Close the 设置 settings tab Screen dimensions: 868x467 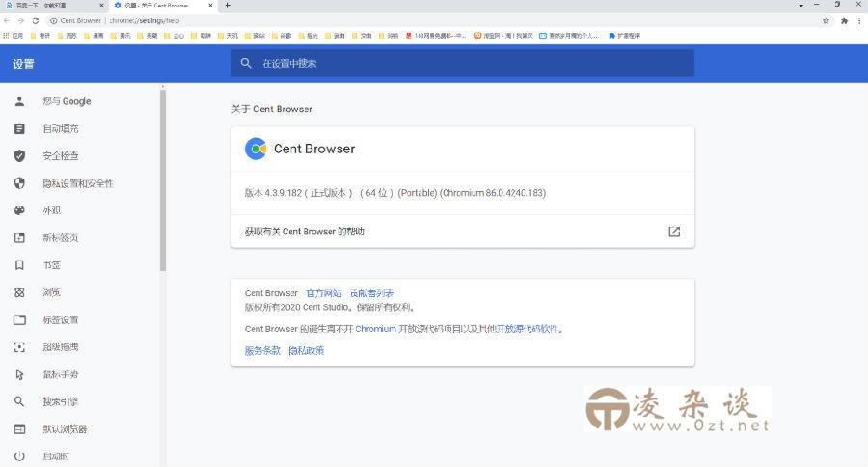[210, 5]
